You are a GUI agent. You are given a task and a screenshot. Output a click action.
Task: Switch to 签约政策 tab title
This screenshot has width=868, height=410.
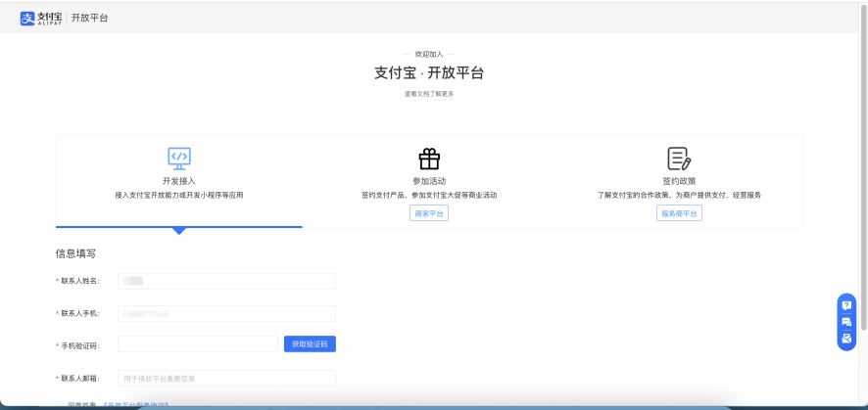click(x=679, y=181)
